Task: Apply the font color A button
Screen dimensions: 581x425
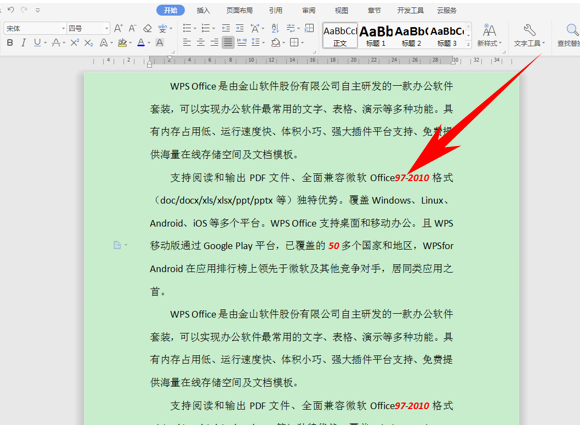Action: coord(141,43)
